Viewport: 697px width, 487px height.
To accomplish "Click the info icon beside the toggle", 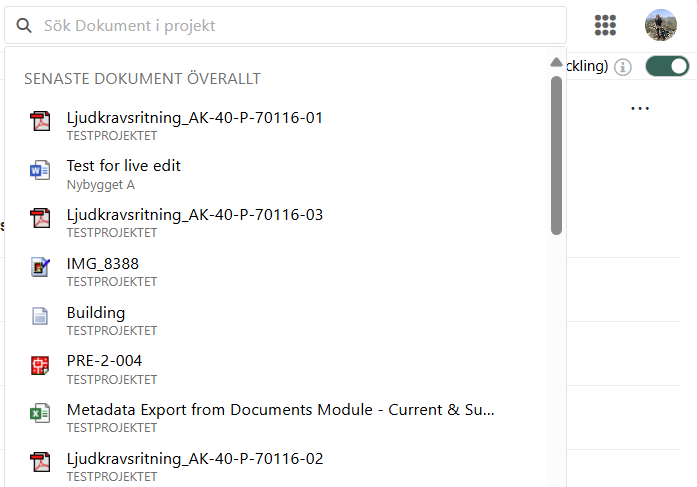I will click(x=623, y=67).
